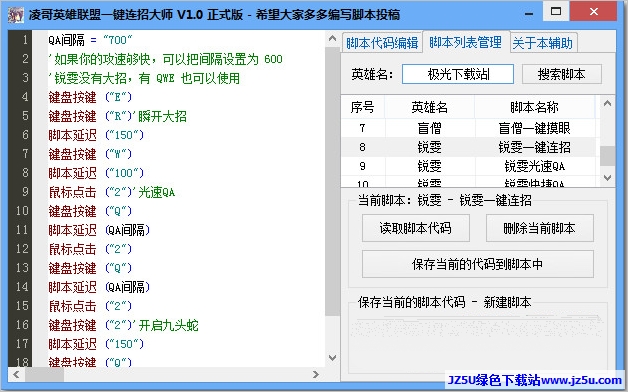Select the 脚本列表管理 tab

pos(465,42)
